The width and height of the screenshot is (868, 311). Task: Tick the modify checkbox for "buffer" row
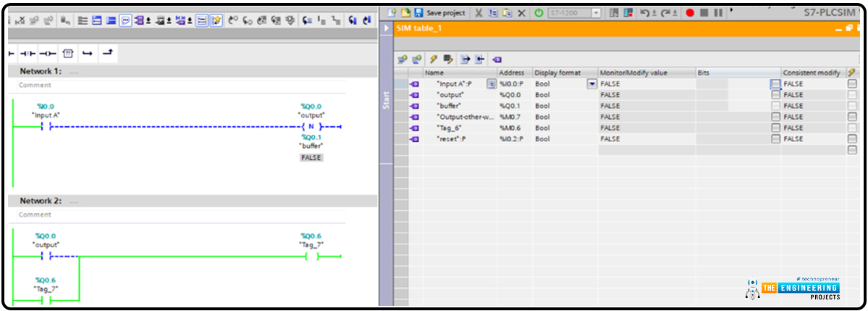click(x=851, y=106)
